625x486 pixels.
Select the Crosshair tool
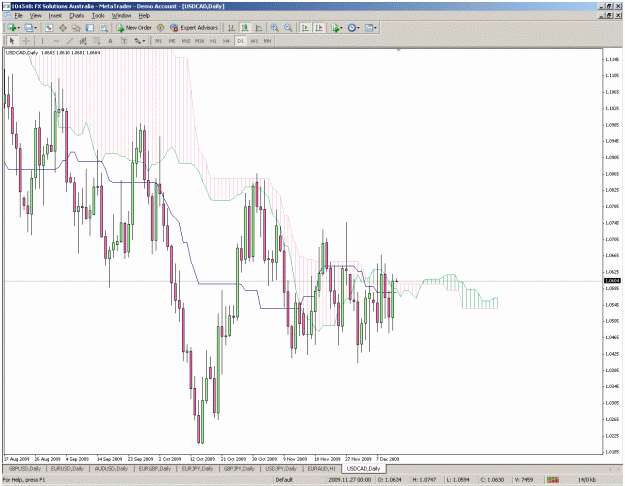click(x=26, y=41)
